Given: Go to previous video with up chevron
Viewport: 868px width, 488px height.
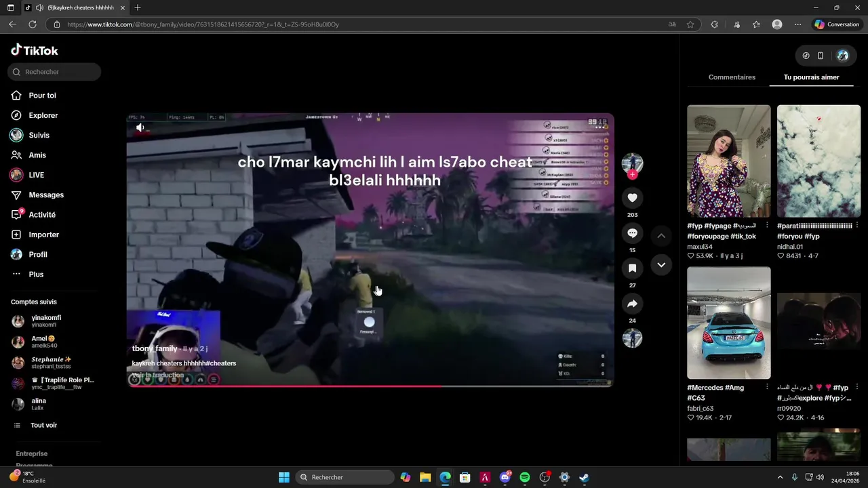Looking at the screenshot, I should [661, 236].
